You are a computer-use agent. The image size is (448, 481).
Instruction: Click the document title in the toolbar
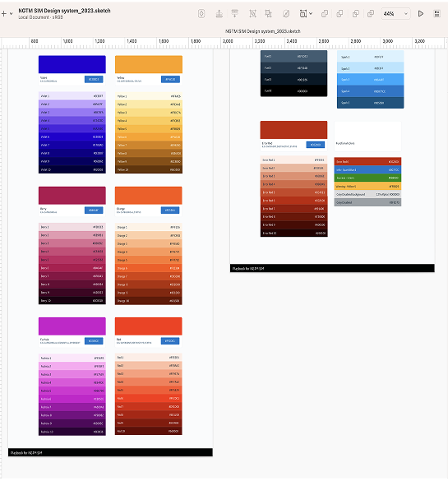click(x=64, y=11)
